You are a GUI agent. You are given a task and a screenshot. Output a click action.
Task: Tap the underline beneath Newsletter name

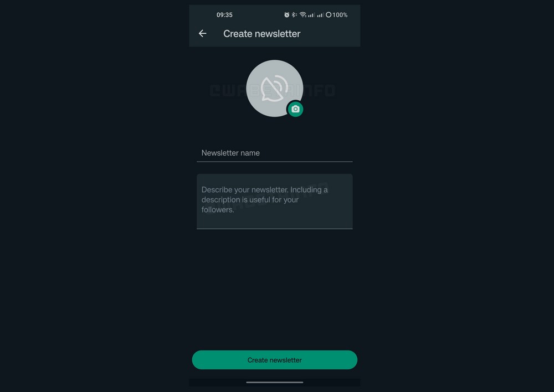(x=275, y=162)
